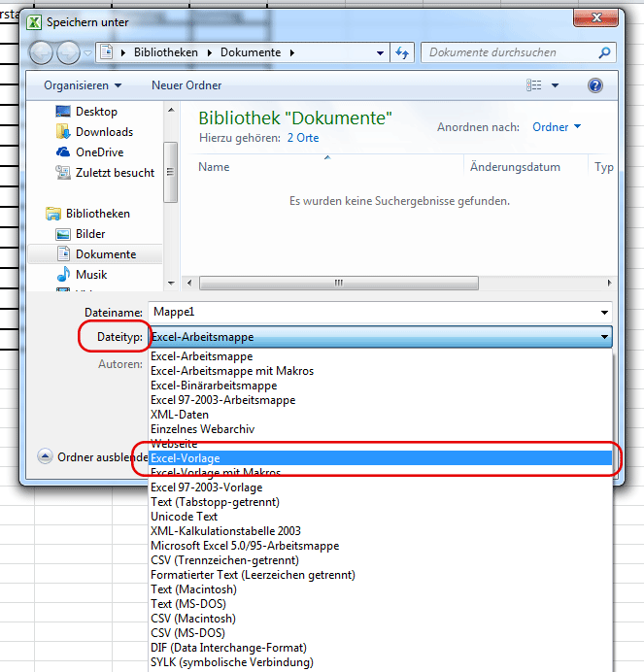Choose Text (Macintosh) file type

(381, 589)
